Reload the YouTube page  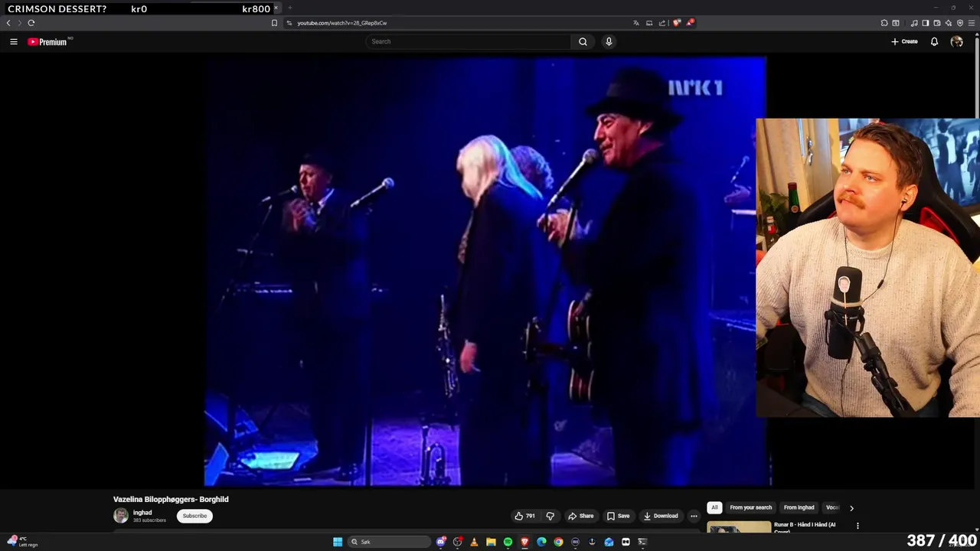tap(31, 23)
